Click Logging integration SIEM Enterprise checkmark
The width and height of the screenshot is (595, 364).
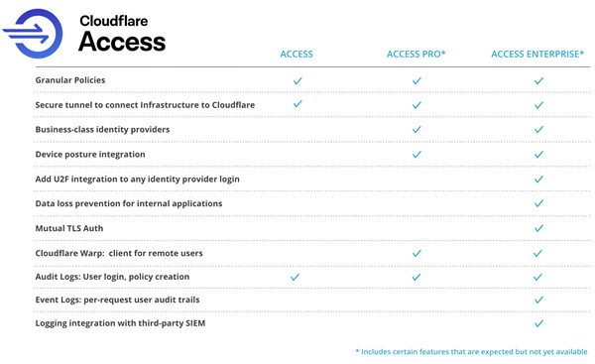(538, 323)
